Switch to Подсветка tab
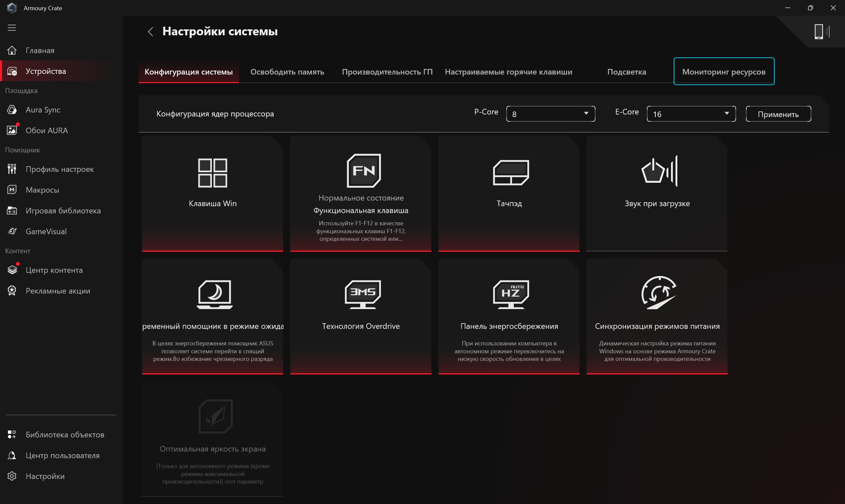Screen dimensions: 845x504 [x=626, y=72]
